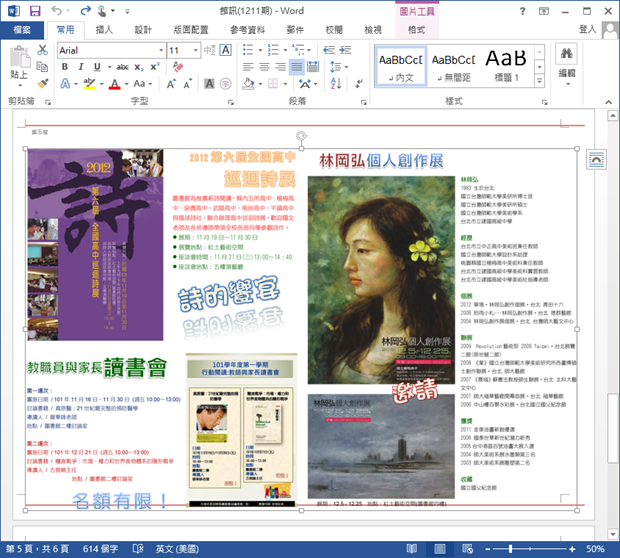Viewport: 620px width, 558px height.
Task: Open Ribbon Display Options
Action: 544,11
